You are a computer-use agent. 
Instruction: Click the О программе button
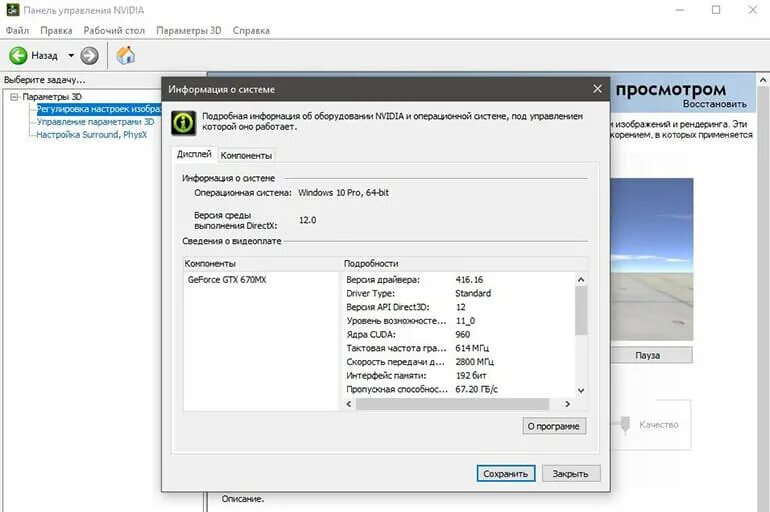click(554, 426)
